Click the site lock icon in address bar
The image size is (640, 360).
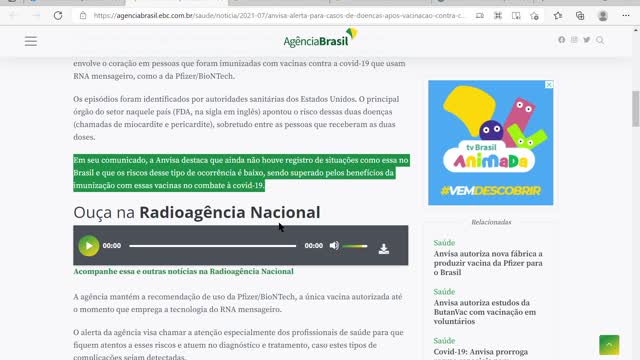(83, 16)
